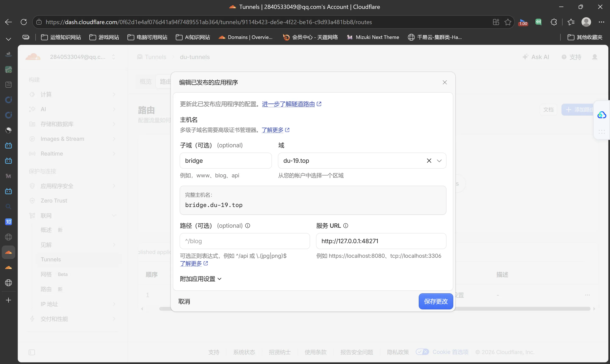
Task: Select Tunnels in the 联网 sidebar menu
Action: 51,259
